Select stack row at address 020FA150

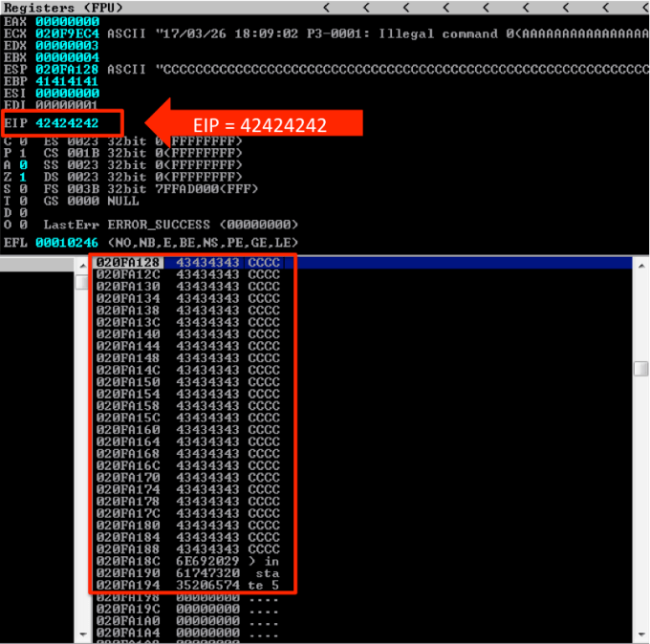(191, 381)
